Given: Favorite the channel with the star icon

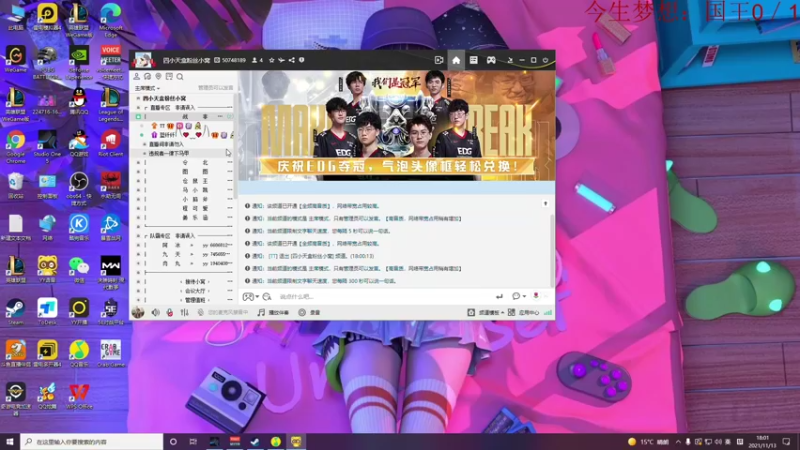Looking at the screenshot, I should (x=271, y=60).
